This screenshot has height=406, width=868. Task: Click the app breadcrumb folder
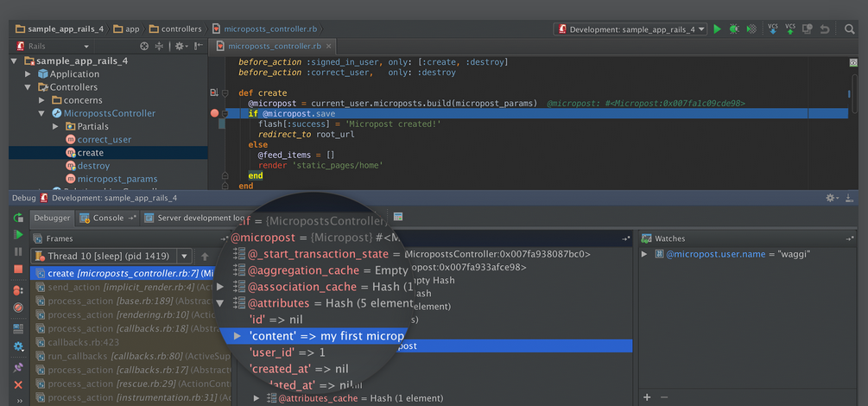pyautogui.click(x=127, y=29)
